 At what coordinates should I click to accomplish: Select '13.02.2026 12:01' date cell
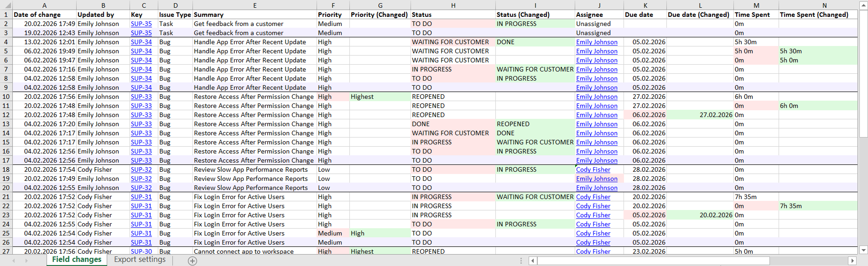(x=44, y=42)
